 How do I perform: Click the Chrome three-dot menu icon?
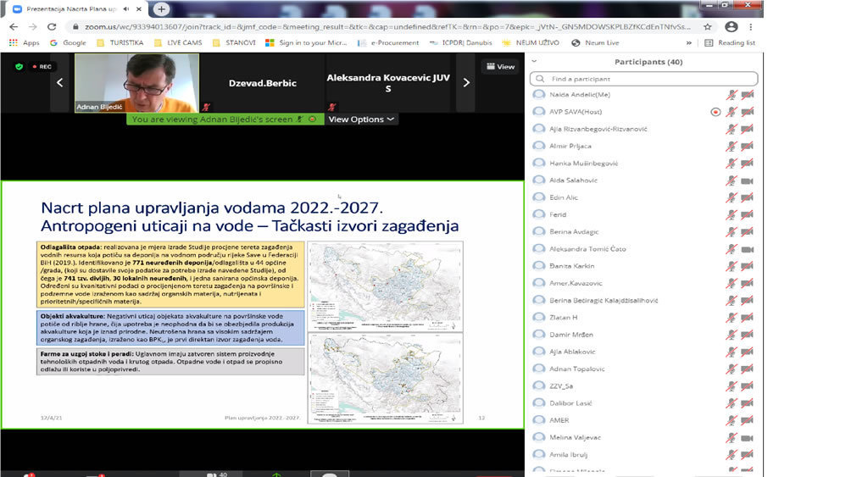pyautogui.click(x=750, y=27)
